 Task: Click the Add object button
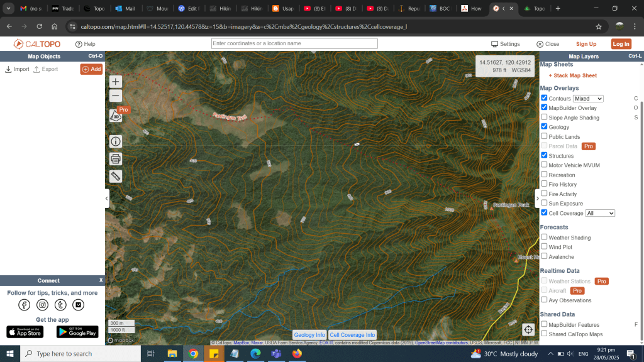[x=91, y=69]
